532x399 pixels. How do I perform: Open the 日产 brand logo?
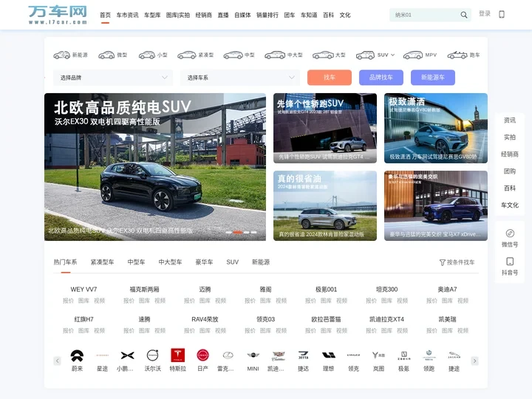[x=202, y=355]
